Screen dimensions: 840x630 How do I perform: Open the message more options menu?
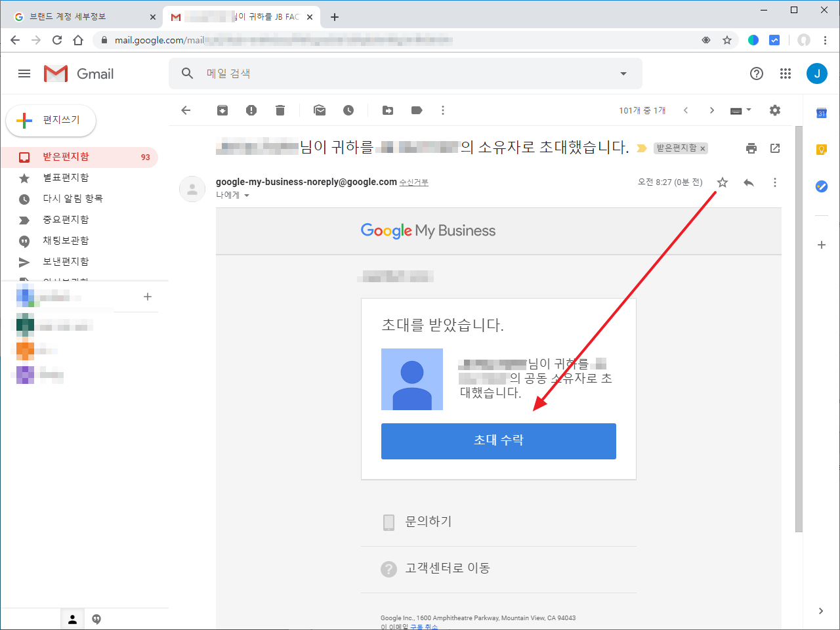coord(775,182)
